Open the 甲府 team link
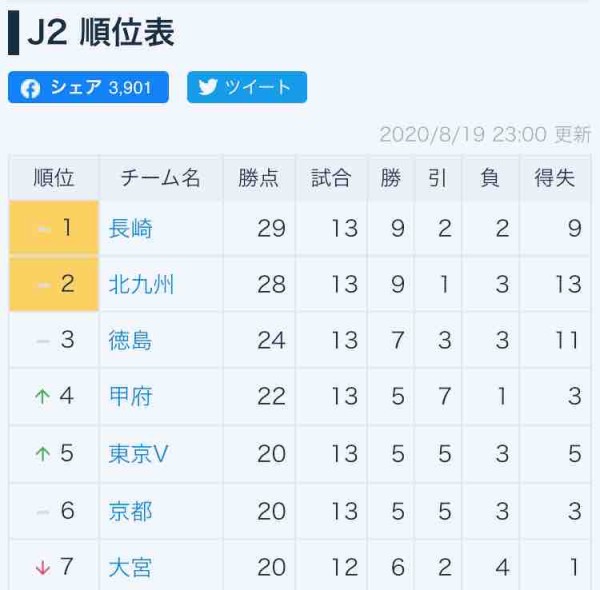 tap(130, 397)
